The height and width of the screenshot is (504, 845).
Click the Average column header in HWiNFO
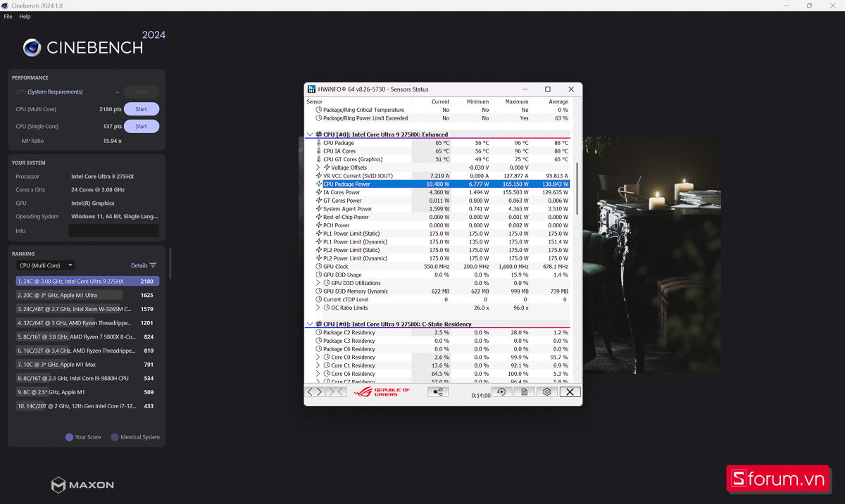click(x=558, y=102)
